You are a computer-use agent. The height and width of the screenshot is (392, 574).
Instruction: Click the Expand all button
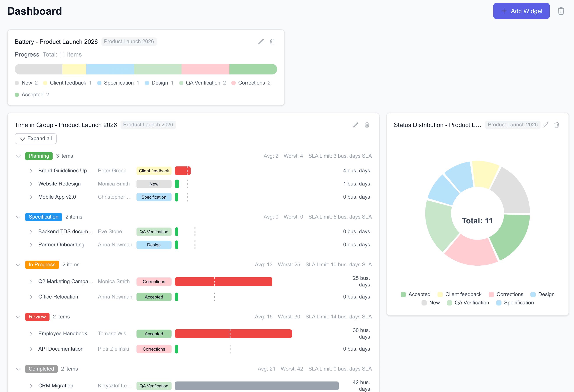point(35,138)
